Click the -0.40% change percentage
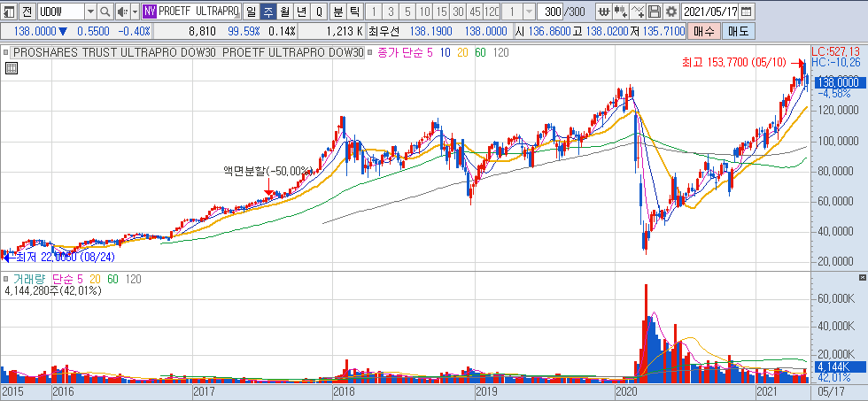 click(135, 32)
